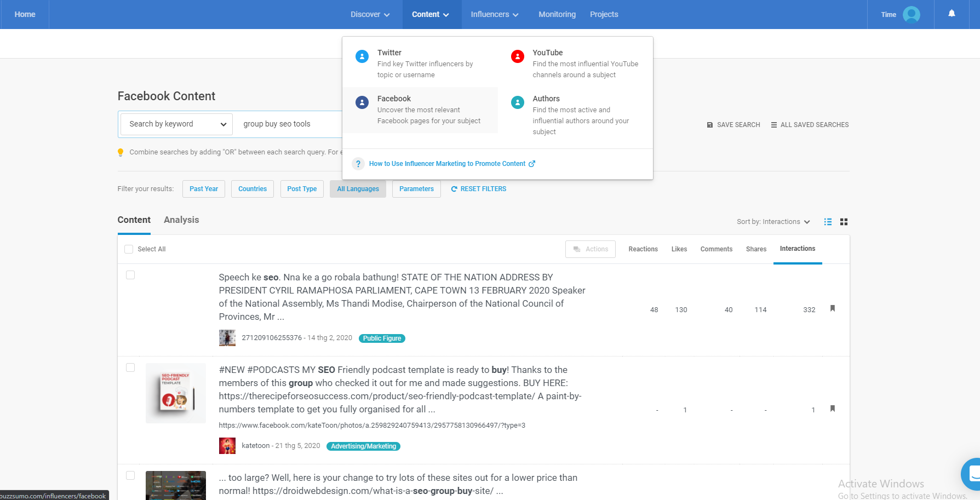This screenshot has height=500, width=980.
Task: Click the 271209106255376 page name
Action: 272,338
